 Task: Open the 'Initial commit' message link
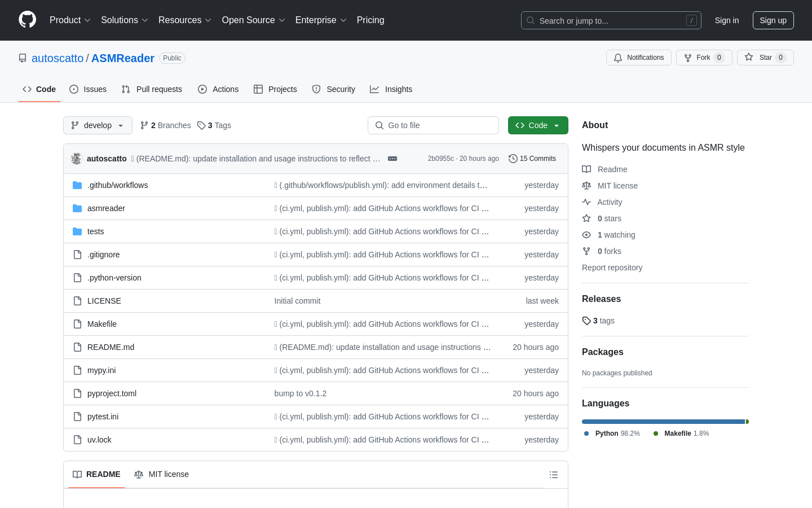[x=297, y=301]
